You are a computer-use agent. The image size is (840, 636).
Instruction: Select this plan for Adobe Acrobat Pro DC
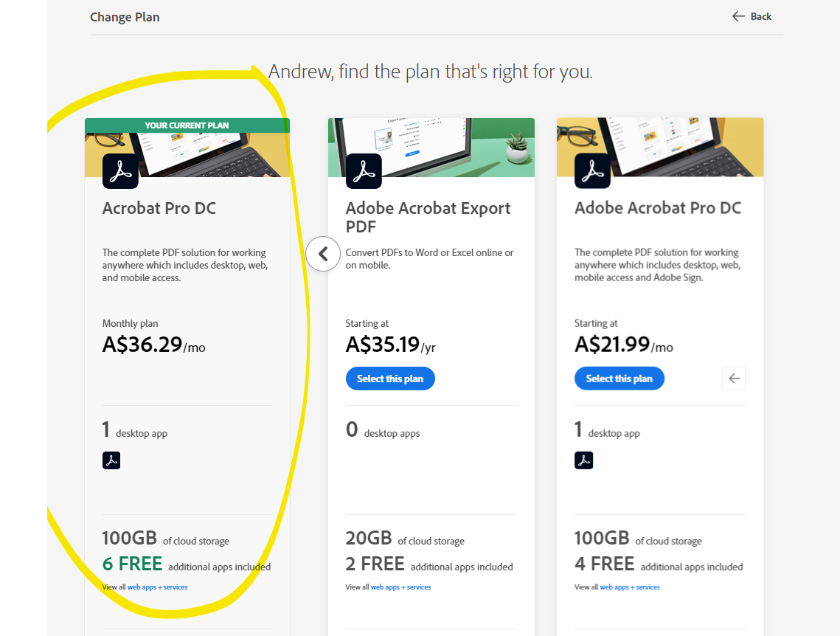[619, 378]
